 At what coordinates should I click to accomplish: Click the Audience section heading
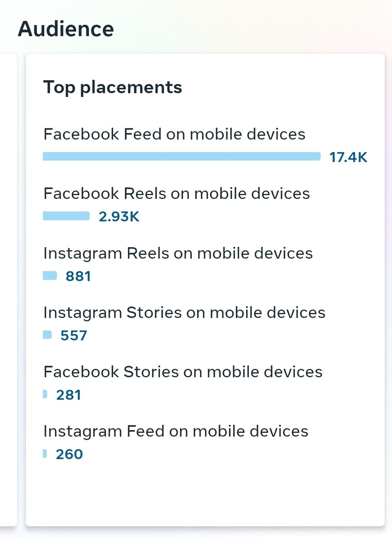[66, 29]
